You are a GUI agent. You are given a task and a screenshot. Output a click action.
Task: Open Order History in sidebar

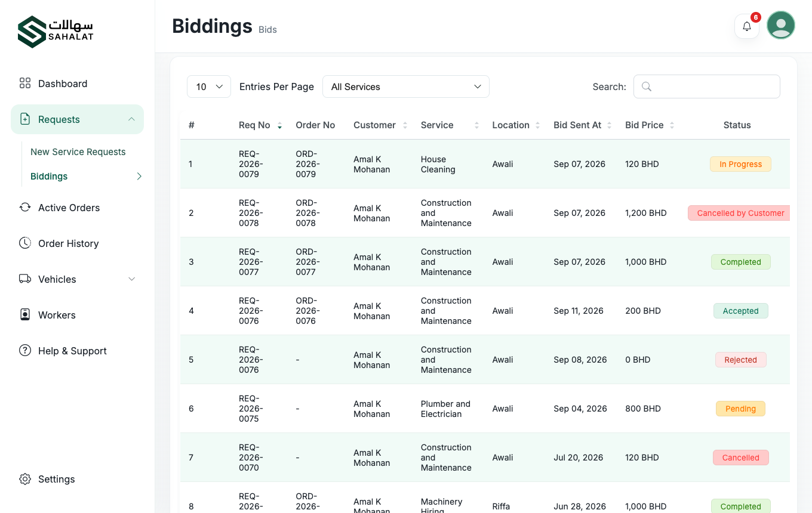tap(68, 243)
